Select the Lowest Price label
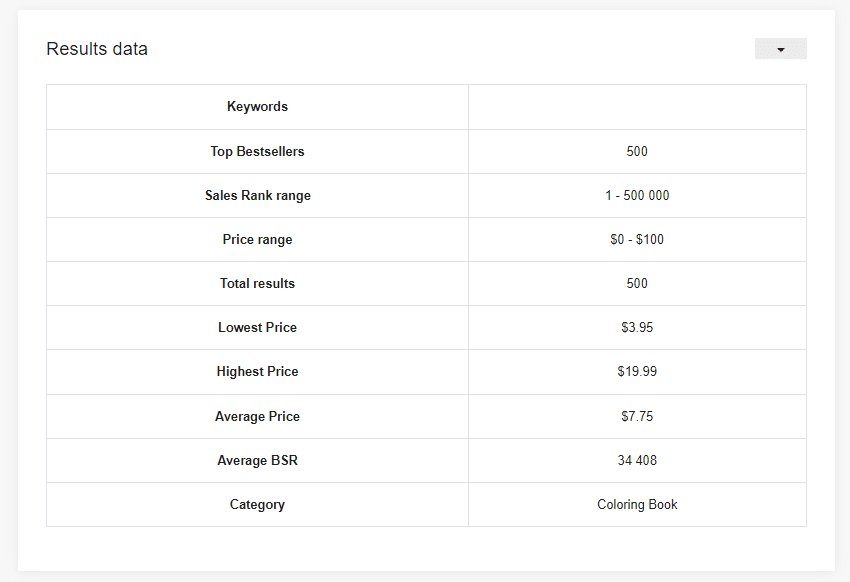 point(257,327)
